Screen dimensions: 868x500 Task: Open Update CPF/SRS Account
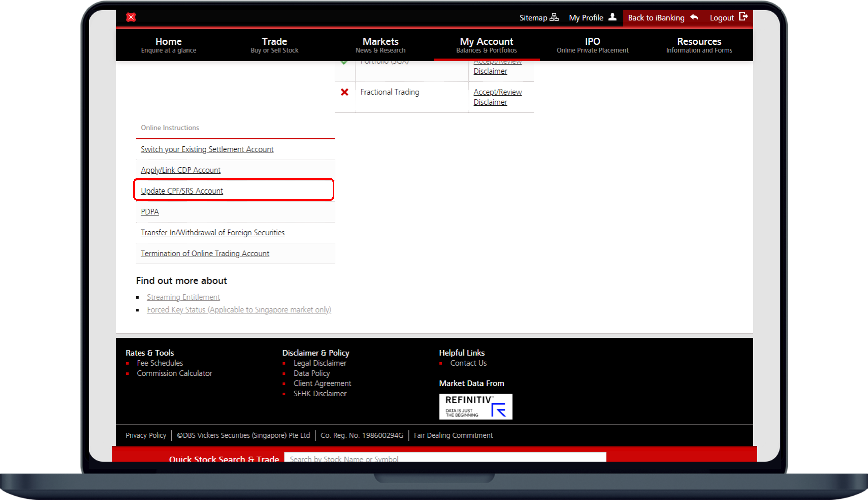(182, 191)
